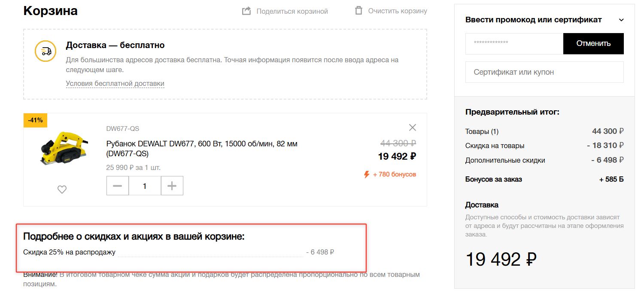644x291 pixels.
Task: Click the share cart icon
Action: click(246, 11)
